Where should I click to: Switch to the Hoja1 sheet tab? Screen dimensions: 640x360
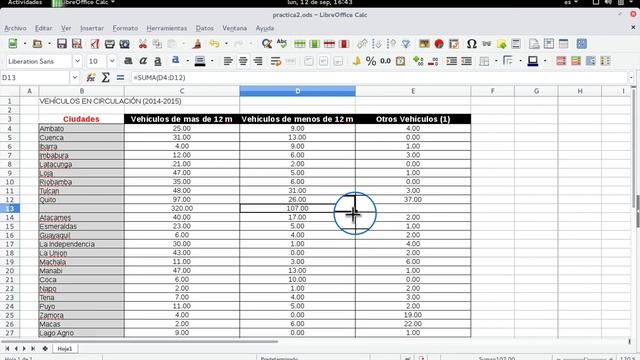coord(64,349)
